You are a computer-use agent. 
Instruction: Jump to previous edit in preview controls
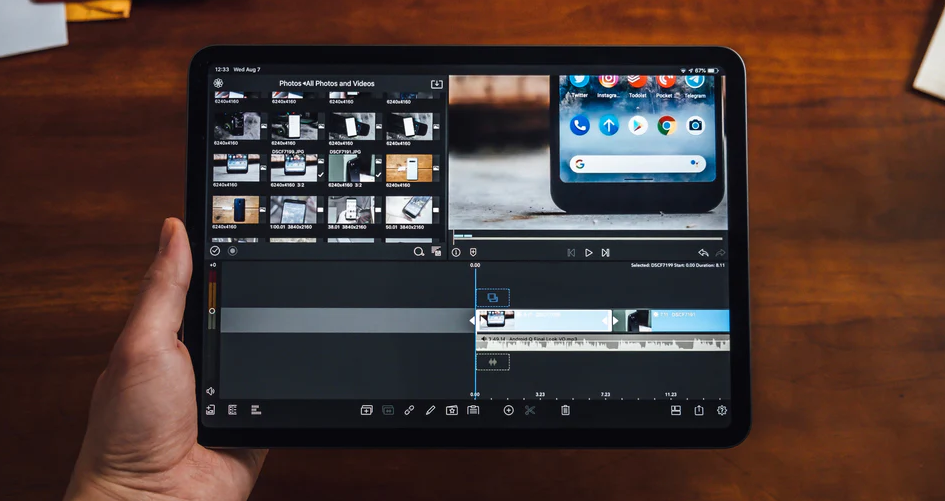click(x=571, y=253)
